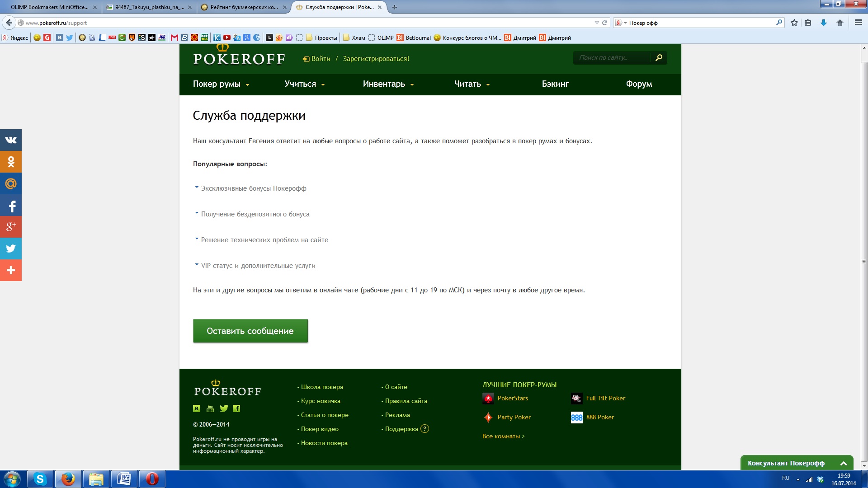The height and width of the screenshot is (488, 868).
Task: Share page via Facebook sidebar icon
Action: click(x=11, y=205)
